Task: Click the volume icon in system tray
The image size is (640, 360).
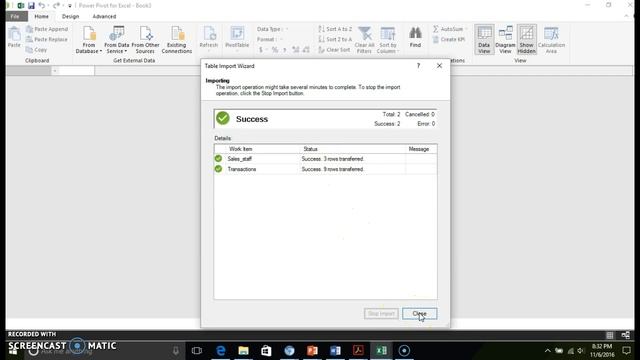Action: click(581, 351)
